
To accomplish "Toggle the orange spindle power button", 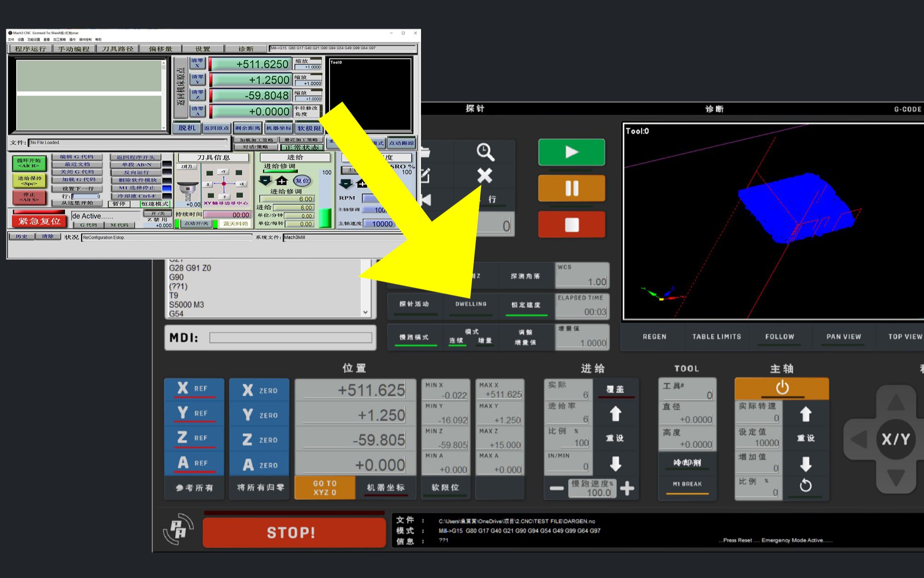I will click(x=781, y=388).
